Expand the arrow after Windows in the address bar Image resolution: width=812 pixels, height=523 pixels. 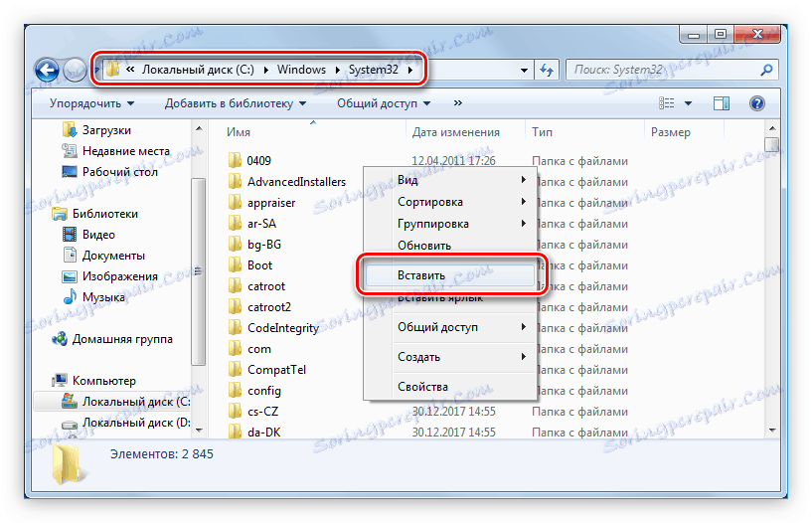click(x=337, y=70)
